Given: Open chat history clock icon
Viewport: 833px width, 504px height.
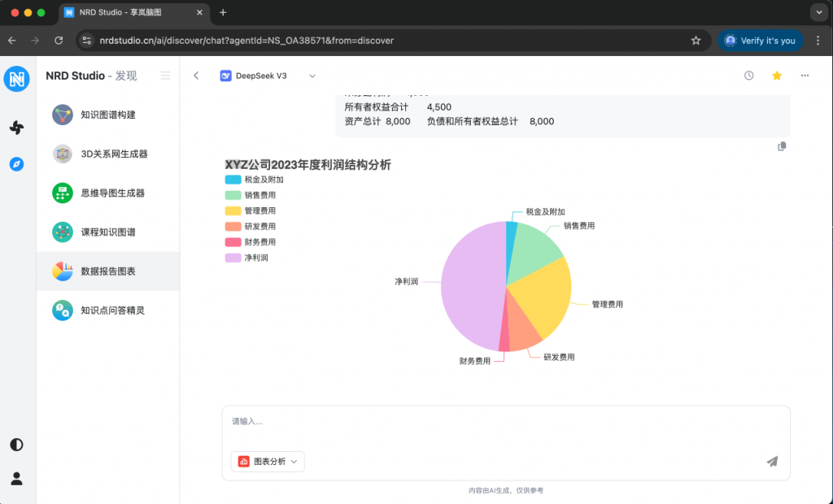Looking at the screenshot, I should 748,76.
